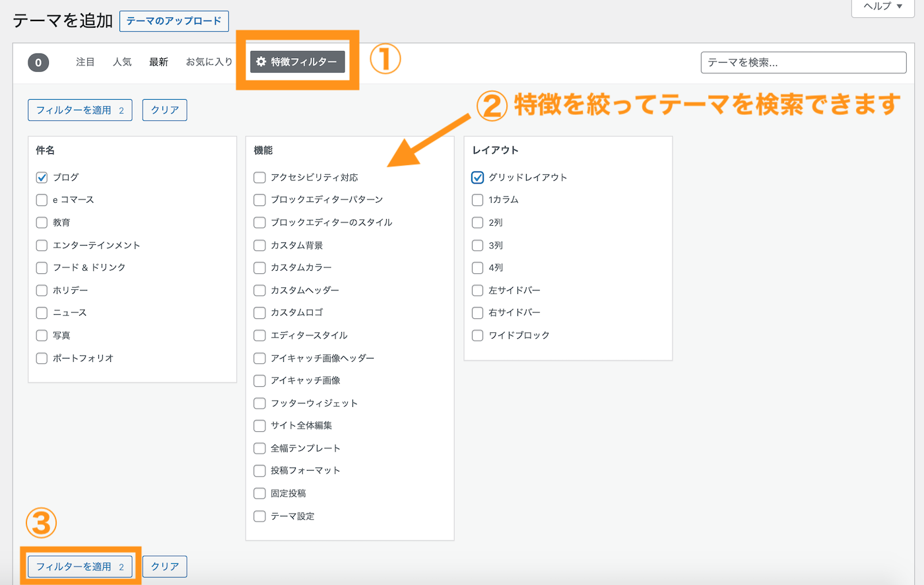This screenshot has width=924, height=585.
Task: Click the bottom クリア button
Action: pyautogui.click(x=165, y=567)
